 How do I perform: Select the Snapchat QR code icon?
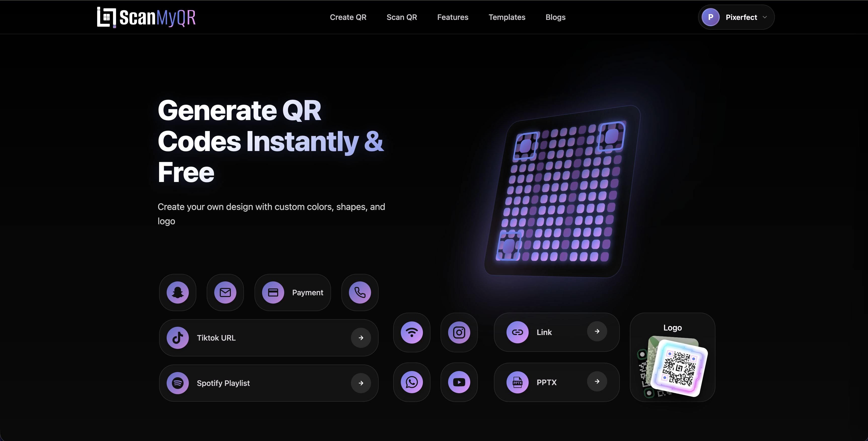pyautogui.click(x=178, y=292)
